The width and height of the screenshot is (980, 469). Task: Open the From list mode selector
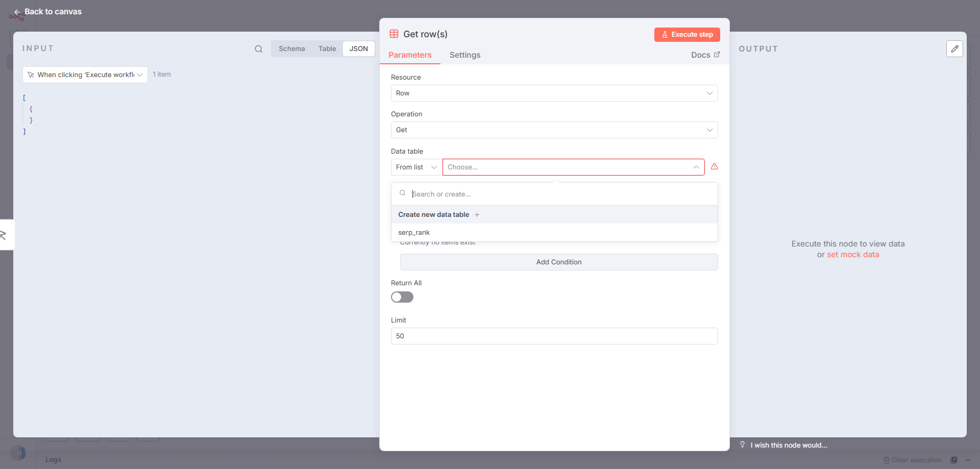click(x=416, y=167)
